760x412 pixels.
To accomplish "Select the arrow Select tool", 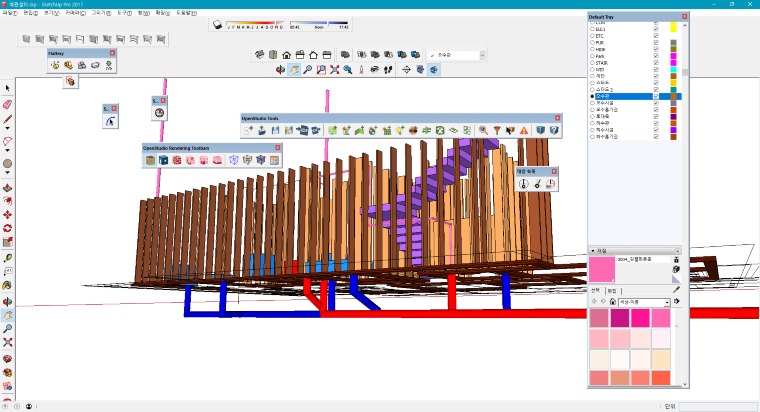I will click(x=7, y=88).
